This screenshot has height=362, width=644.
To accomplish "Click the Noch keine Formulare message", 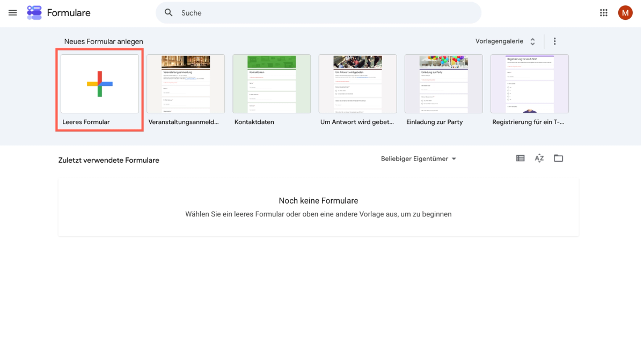I will [x=318, y=200].
